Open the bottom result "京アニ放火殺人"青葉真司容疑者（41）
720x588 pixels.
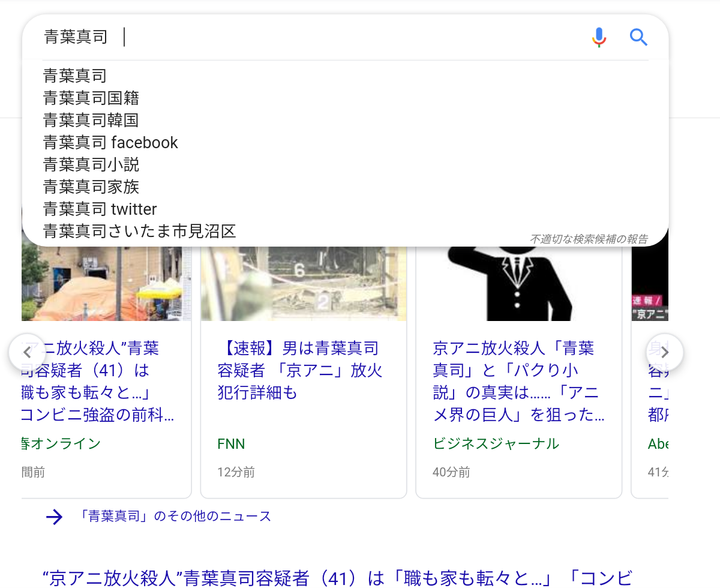(x=338, y=577)
